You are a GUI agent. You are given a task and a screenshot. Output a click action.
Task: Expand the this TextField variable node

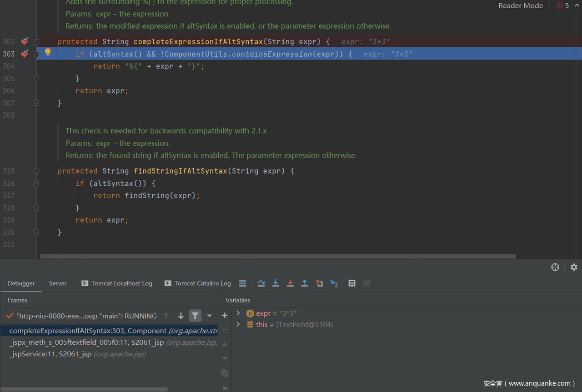[238, 324]
